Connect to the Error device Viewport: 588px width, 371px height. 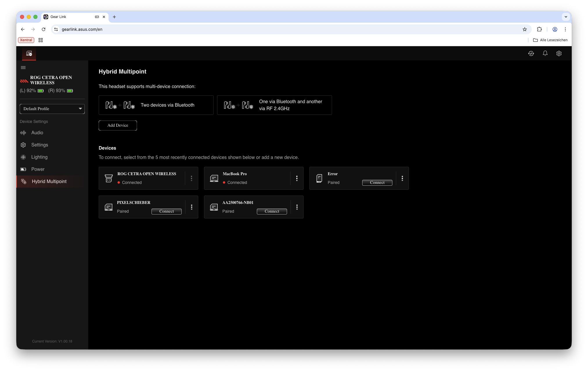[x=377, y=183]
